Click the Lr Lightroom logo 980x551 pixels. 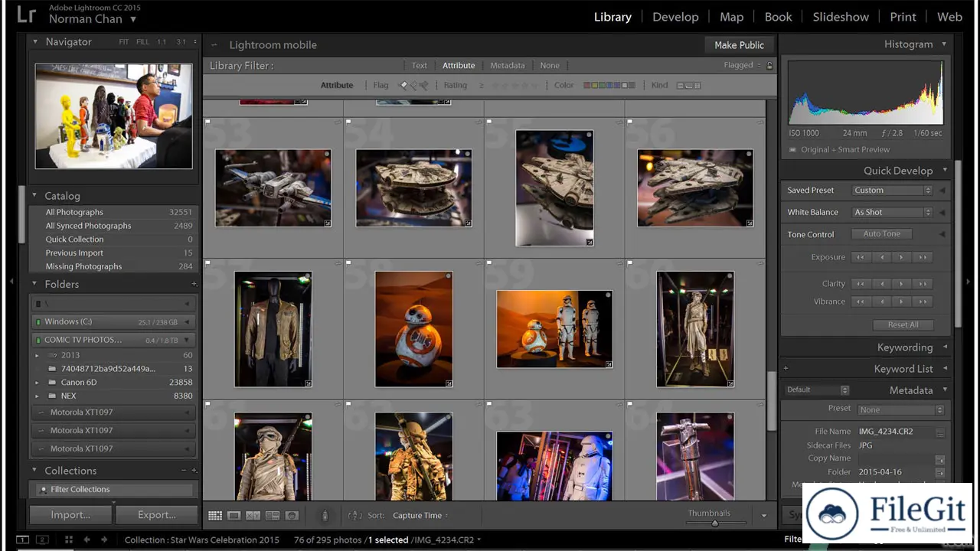(26, 15)
